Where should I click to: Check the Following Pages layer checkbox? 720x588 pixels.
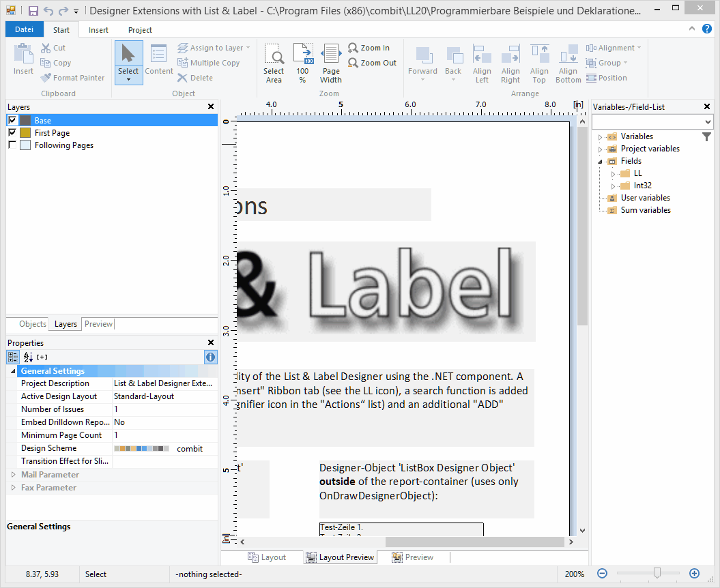coord(12,145)
